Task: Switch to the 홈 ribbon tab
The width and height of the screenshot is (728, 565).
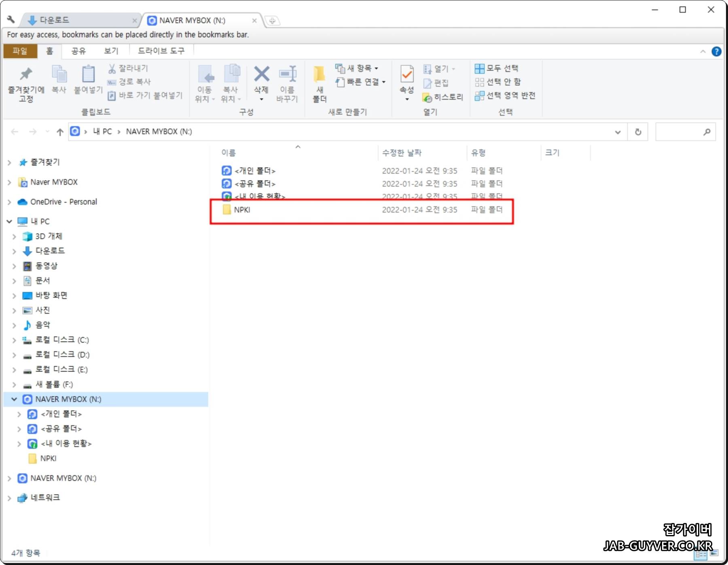Action: click(49, 51)
